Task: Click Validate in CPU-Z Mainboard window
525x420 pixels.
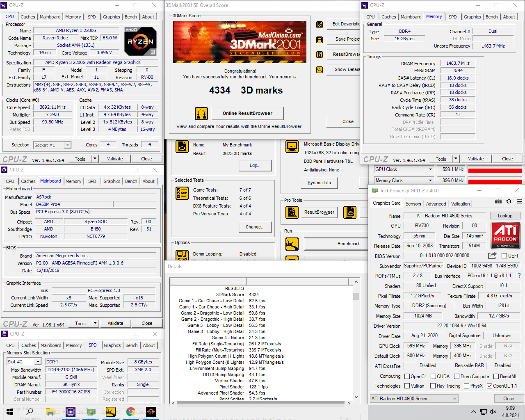Action: click(x=115, y=323)
